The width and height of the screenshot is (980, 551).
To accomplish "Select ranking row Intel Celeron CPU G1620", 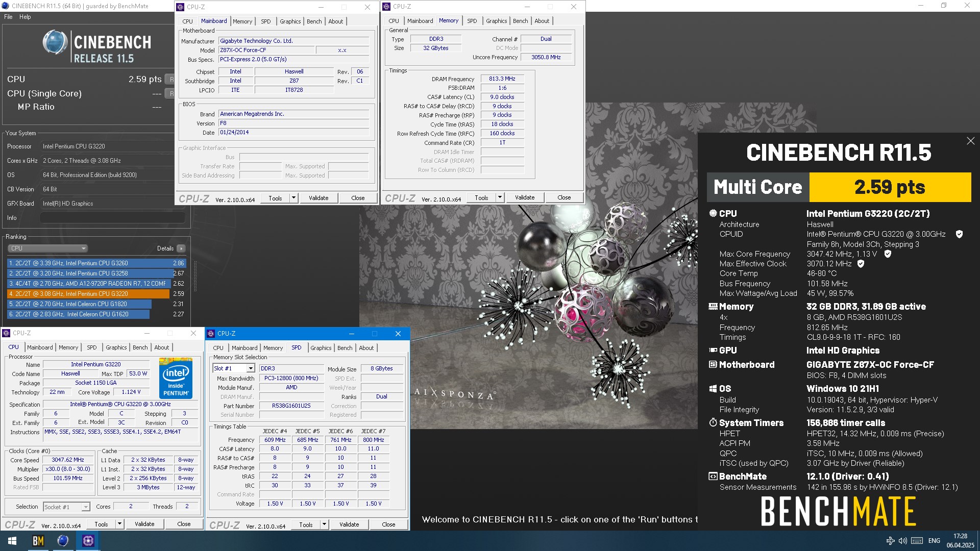I will (x=96, y=314).
